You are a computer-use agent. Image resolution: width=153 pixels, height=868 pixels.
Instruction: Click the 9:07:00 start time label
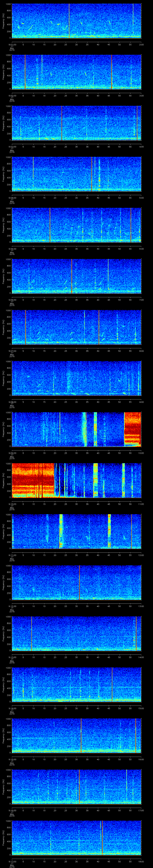coord(12,351)
